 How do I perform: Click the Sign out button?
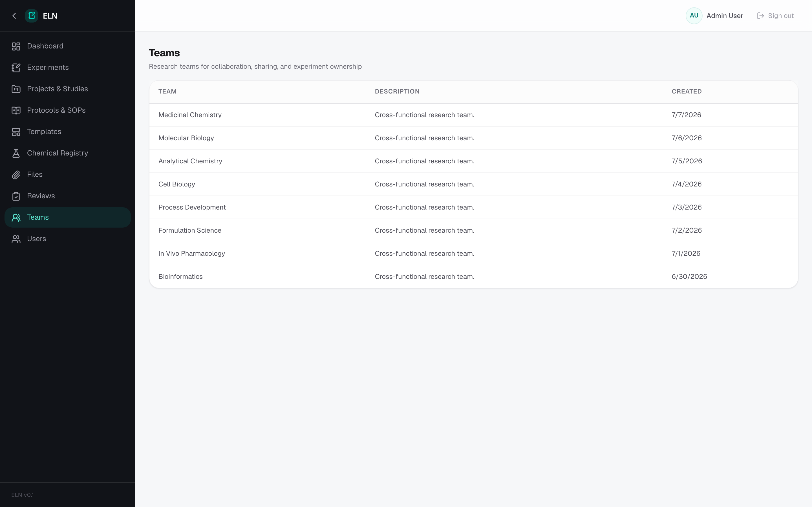775,16
